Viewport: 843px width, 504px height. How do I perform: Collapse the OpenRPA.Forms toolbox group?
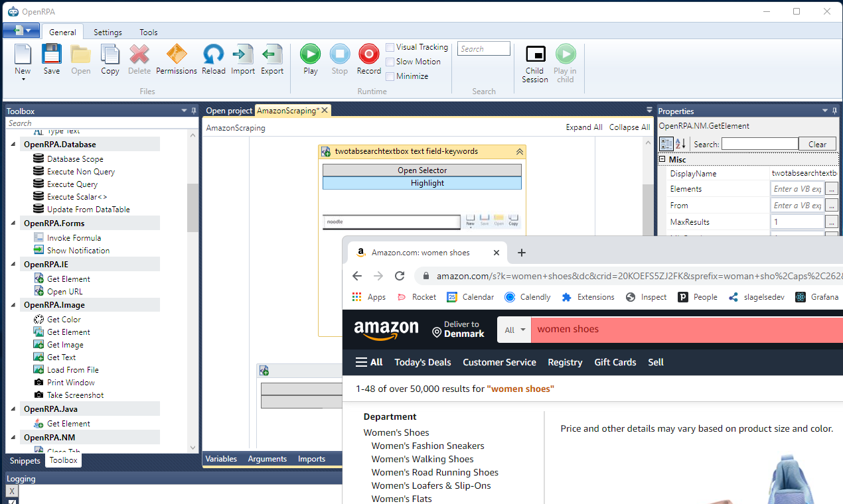13,223
